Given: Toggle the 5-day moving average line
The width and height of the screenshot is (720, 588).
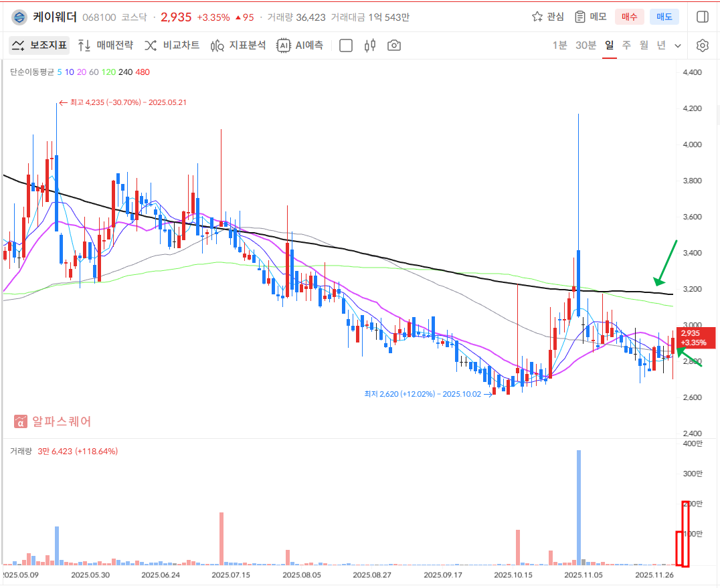Looking at the screenshot, I should pyautogui.click(x=60, y=72).
